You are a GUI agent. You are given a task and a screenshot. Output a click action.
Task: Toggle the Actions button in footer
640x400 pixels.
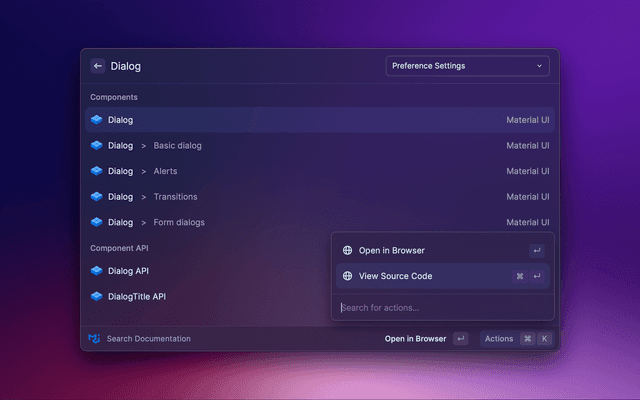pos(516,339)
